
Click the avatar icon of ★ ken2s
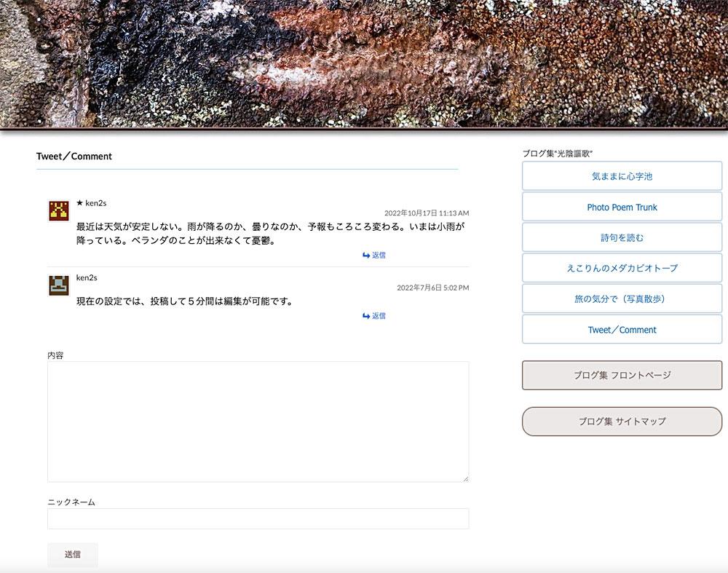tap(58, 210)
